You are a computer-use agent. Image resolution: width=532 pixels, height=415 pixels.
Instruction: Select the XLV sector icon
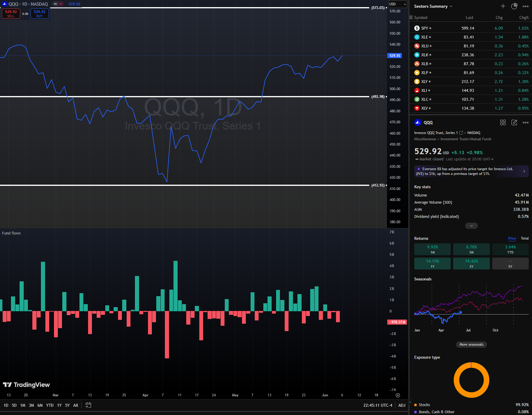click(417, 108)
